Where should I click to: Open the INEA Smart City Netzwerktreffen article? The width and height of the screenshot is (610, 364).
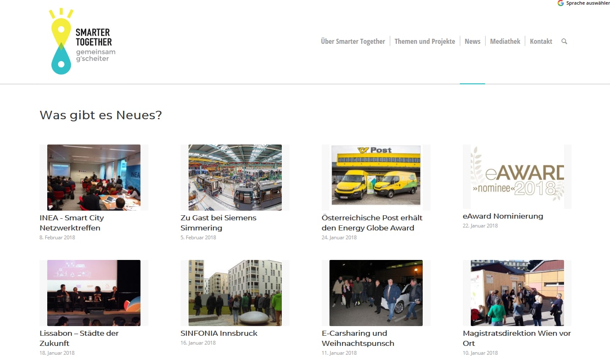pyautogui.click(x=72, y=223)
